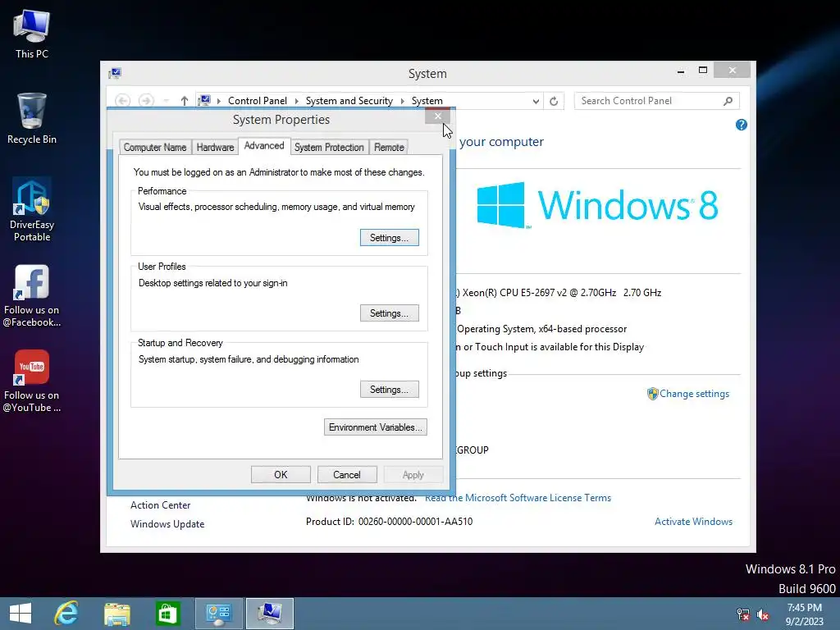
Task: Expand arrow after System and Security breadcrumb
Action: coord(402,101)
